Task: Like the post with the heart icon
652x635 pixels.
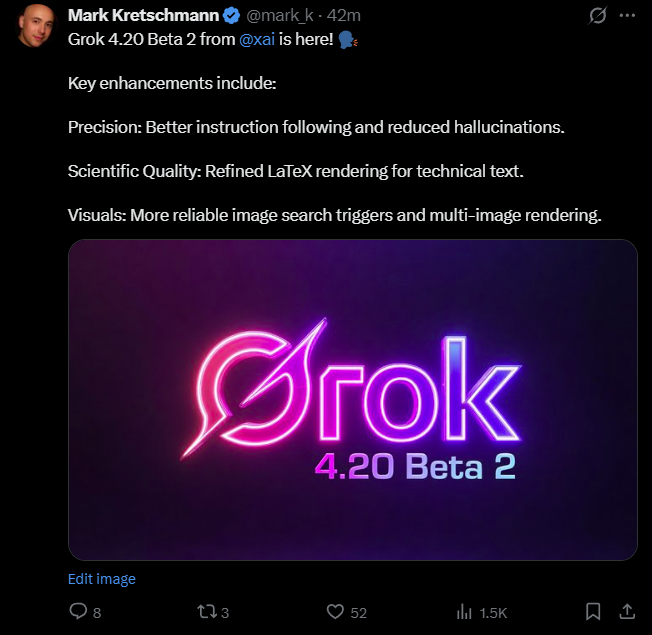Action: [x=335, y=611]
